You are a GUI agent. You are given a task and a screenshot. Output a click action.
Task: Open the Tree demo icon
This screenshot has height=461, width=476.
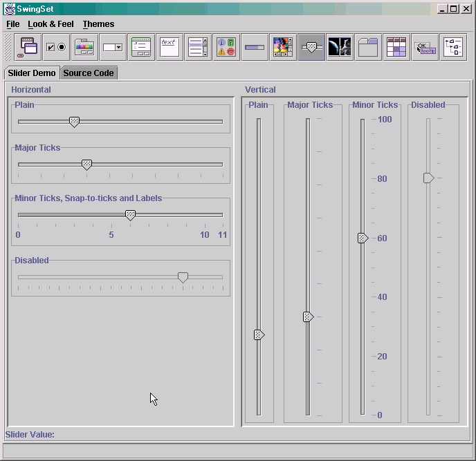pyautogui.click(x=453, y=47)
